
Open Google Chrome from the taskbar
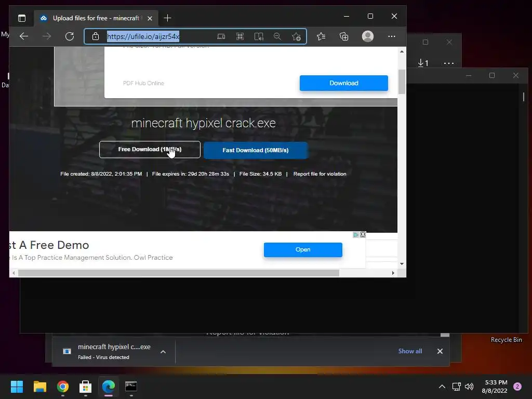pyautogui.click(x=63, y=387)
